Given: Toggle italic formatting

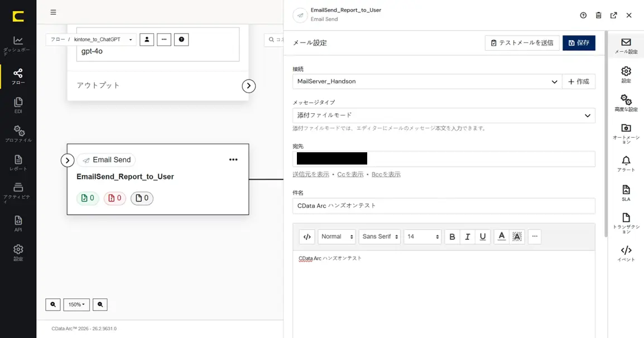Looking at the screenshot, I should (468, 236).
